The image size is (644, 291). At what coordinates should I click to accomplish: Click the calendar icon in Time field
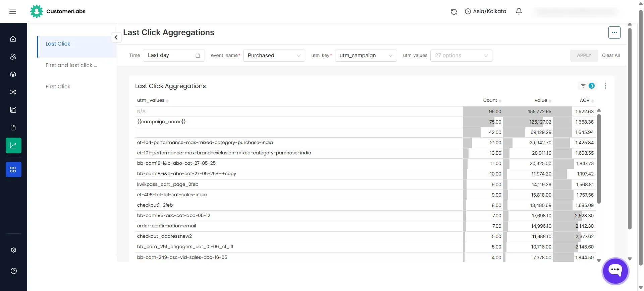[x=198, y=56]
